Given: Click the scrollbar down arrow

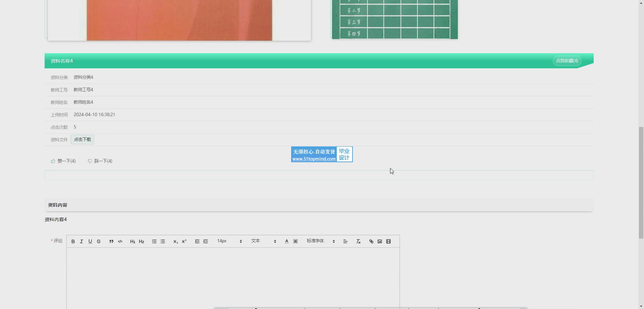Looking at the screenshot, I should (641, 306).
